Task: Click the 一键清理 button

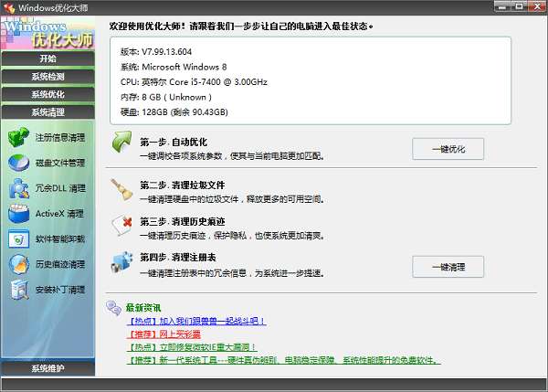Action: coord(448,267)
